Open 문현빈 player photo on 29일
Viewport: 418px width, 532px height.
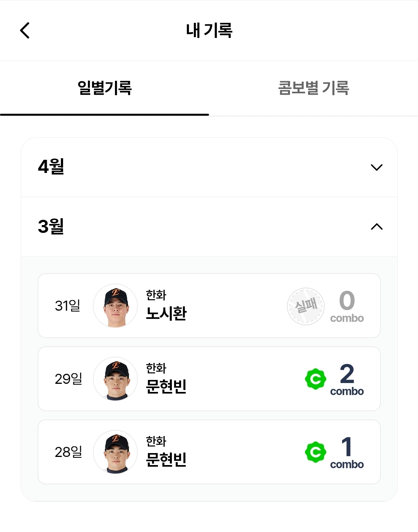115,379
